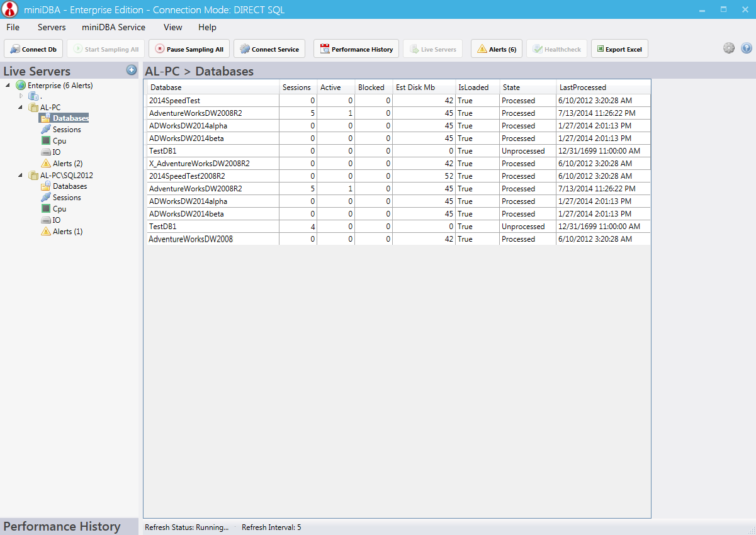Expand the '.' server tree node
This screenshot has width=756, height=535.
[21, 96]
